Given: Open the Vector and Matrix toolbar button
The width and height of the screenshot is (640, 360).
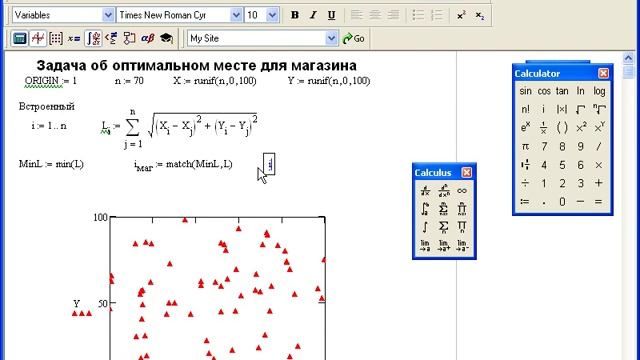Looking at the screenshot, I should [56, 38].
